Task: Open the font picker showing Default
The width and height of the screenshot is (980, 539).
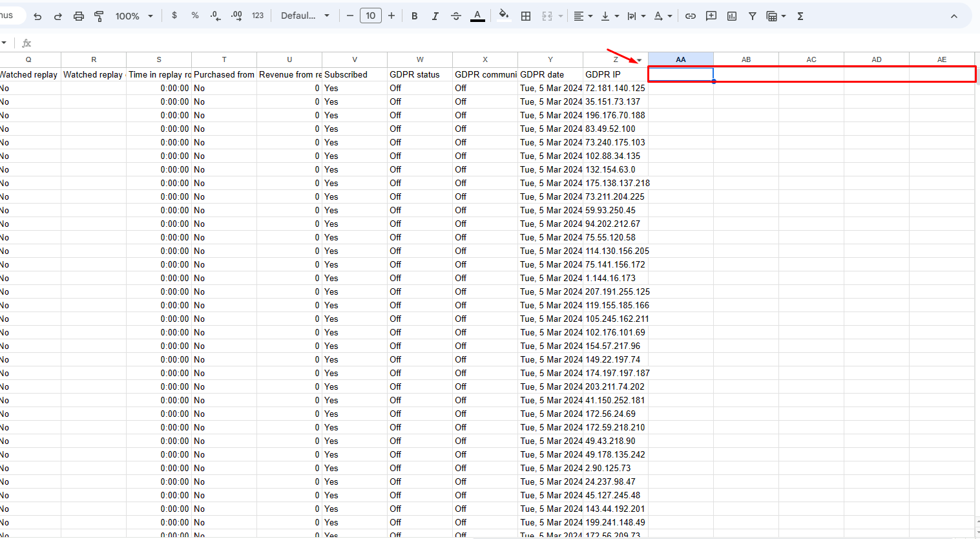Action: point(305,16)
